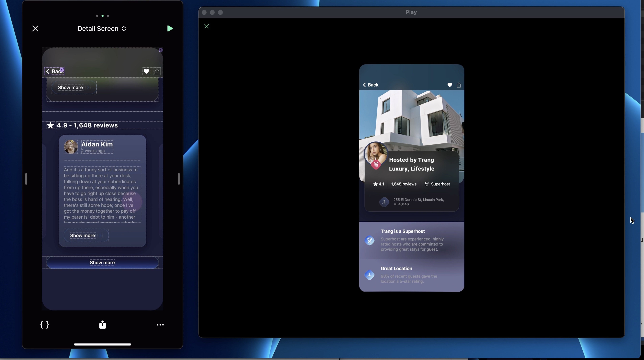Screen dimensions: 644x360
Task: Tap the share icon in editor canvas header
Action: click(157, 71)
